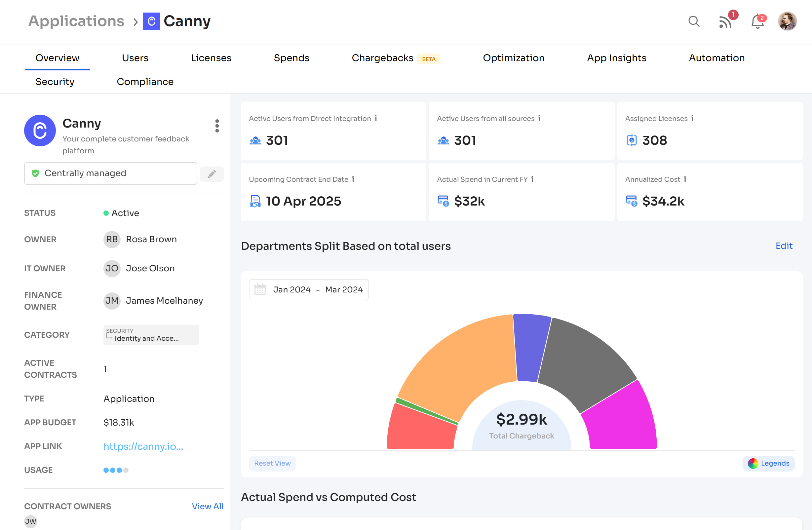View All contract owners

[x=208, y=506]
